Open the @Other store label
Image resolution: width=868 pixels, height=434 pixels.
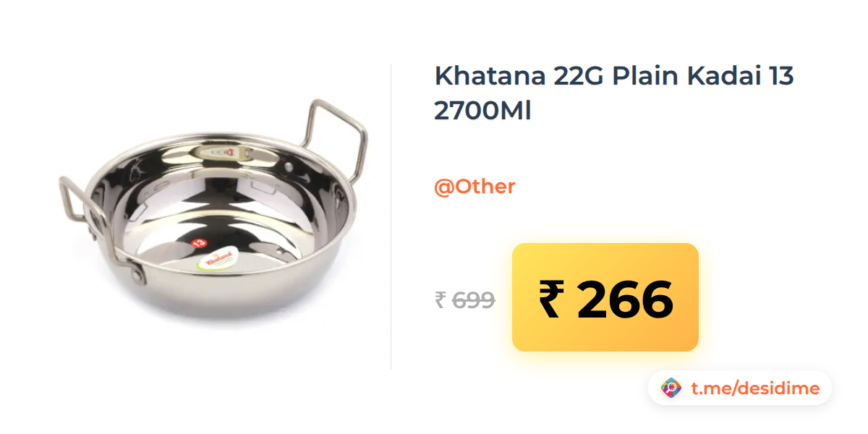click(475, 187)
